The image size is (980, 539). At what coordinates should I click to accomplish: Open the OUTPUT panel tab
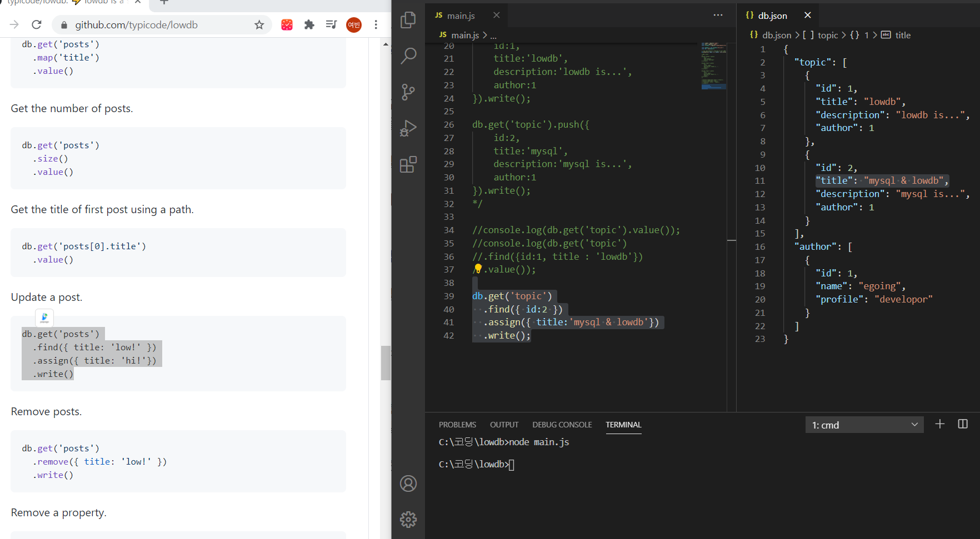(x=504, y=425)
